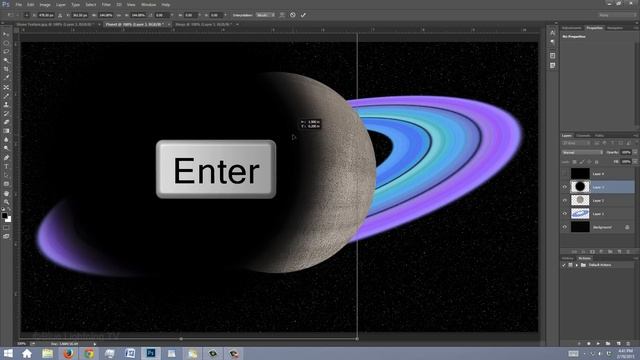Screen dimensions: 640x360
Task: Select the Rectangle shape tool
Action: [6, 184]
